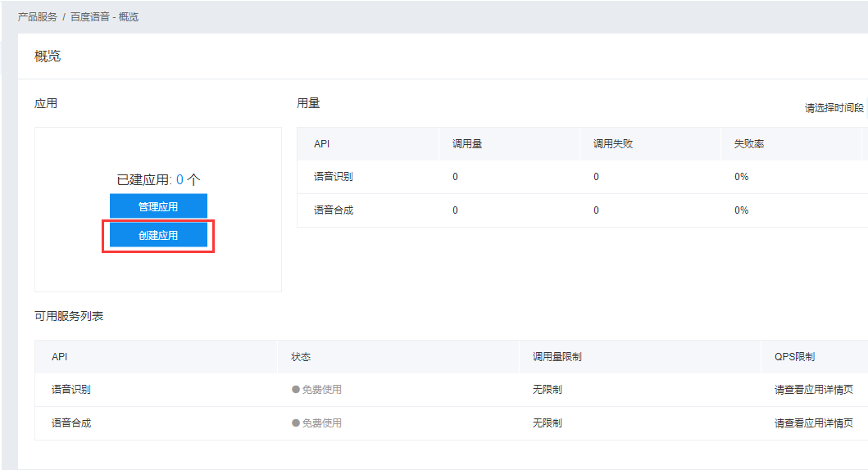Click the 调用量限制 column header
Image resolution: width=868 pixels, height=470 pixels.
pos(557,357)
